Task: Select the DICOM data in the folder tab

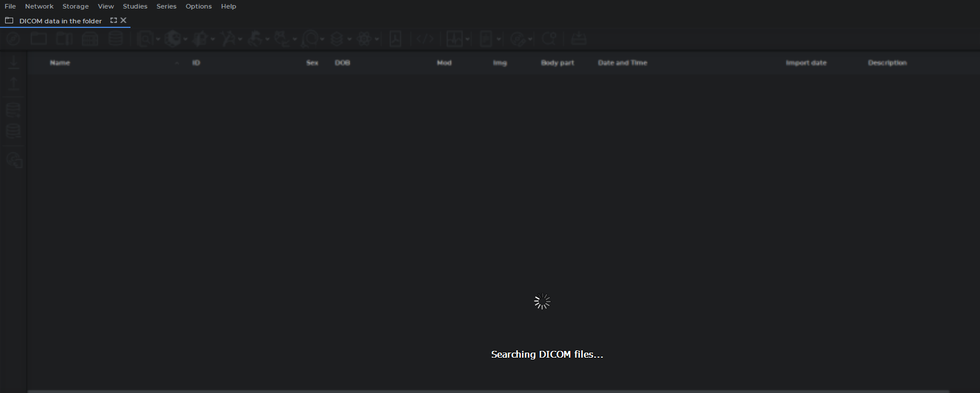Action: click(x=60, y=21)
